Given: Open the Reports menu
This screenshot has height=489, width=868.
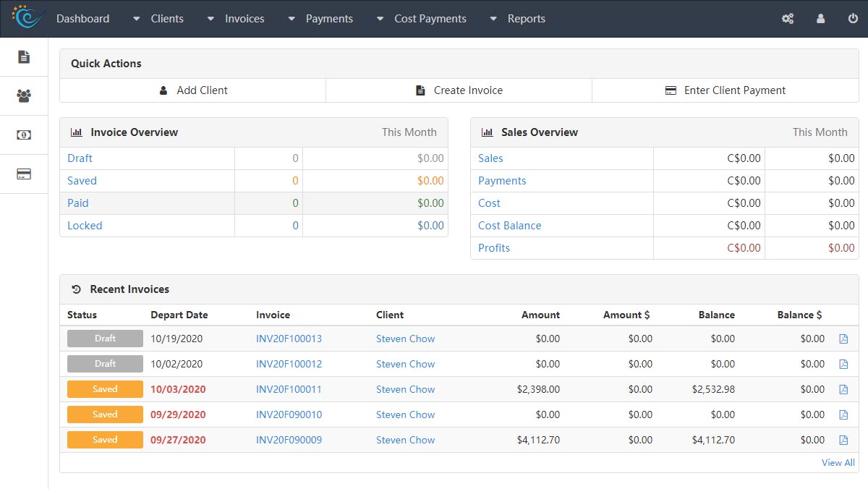Looking at the screenshot, I should pyautogui.click(x=527, y=19).
